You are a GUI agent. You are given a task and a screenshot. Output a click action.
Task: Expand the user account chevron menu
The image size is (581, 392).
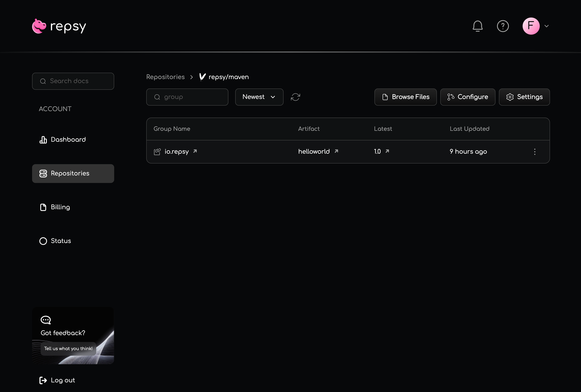click(x=547, y=26)
